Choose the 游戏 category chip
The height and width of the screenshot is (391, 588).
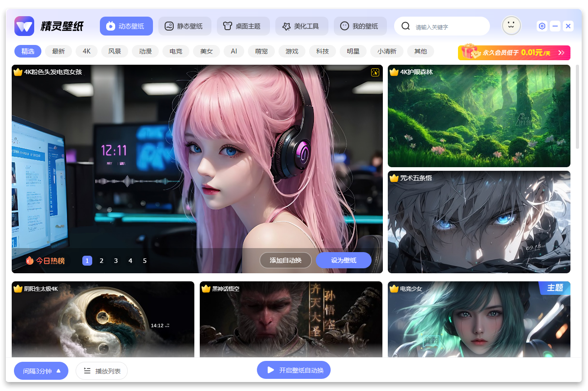[292, 51]
